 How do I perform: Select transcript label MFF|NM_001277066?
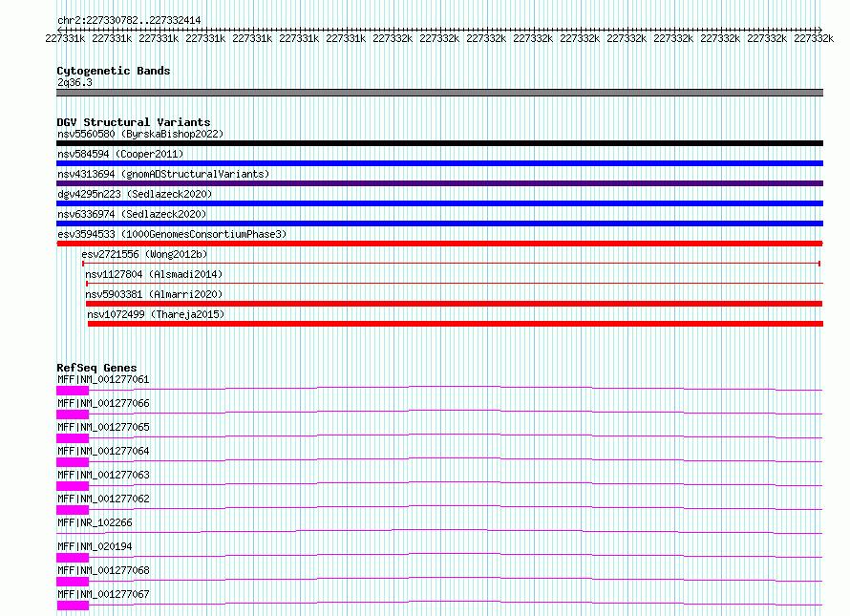[103, 403]
